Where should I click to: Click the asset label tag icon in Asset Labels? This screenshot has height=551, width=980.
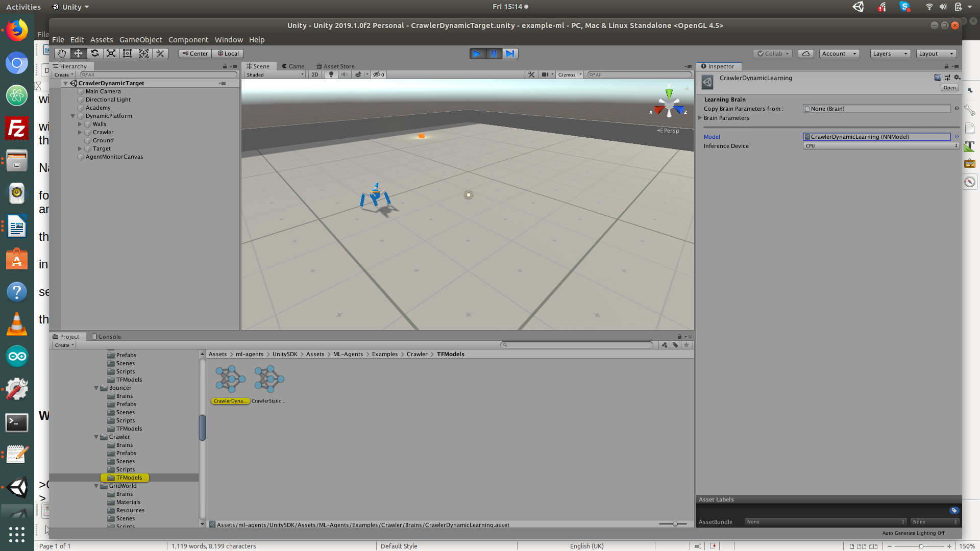[954, 510]
